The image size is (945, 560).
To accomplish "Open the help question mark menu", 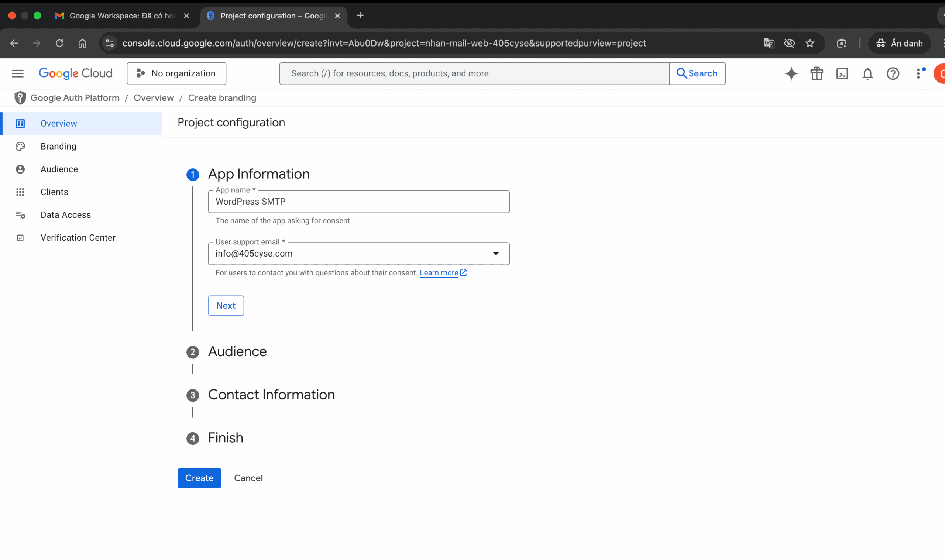I will point(893,73).
